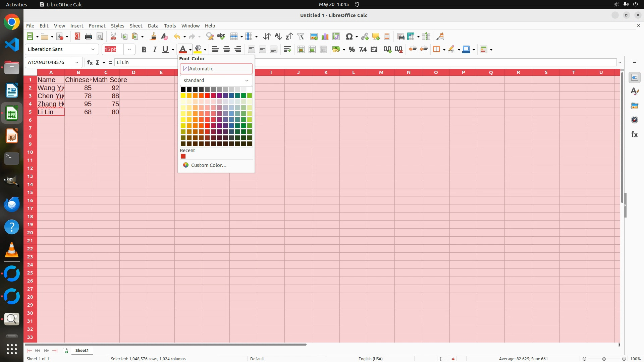Select the Sheet1 tab

[x=82, y=350]
